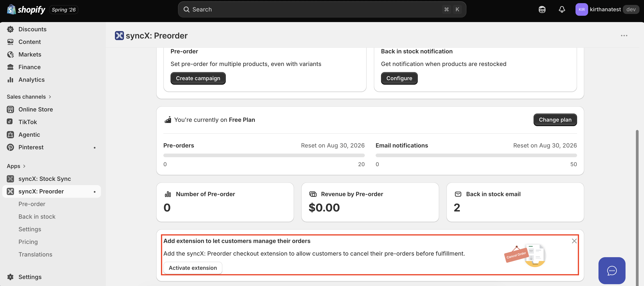The width and height of the screenshot is (644, 286).
Task: Click the Cancel Order illustration
Action: [525, 255]
